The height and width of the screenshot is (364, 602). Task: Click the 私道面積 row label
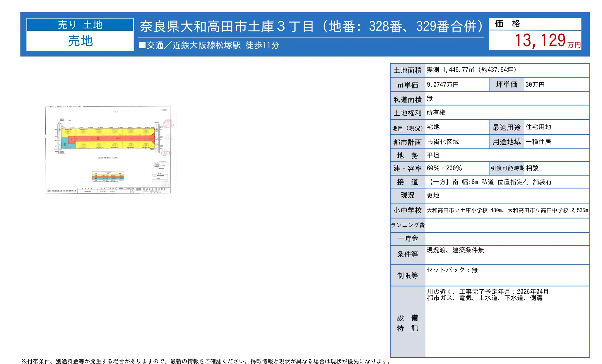(x=408, y=99)
